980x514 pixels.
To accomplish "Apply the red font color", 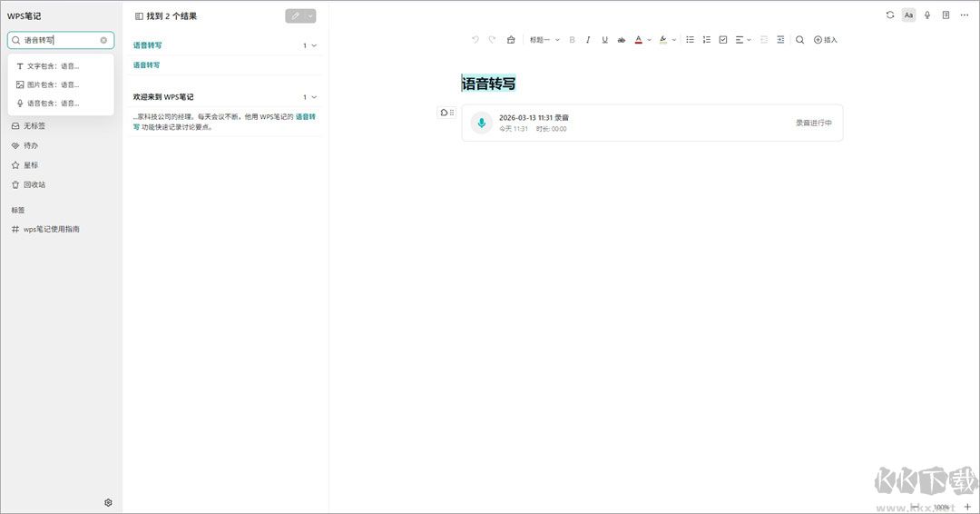I will (x=638, y=39).
